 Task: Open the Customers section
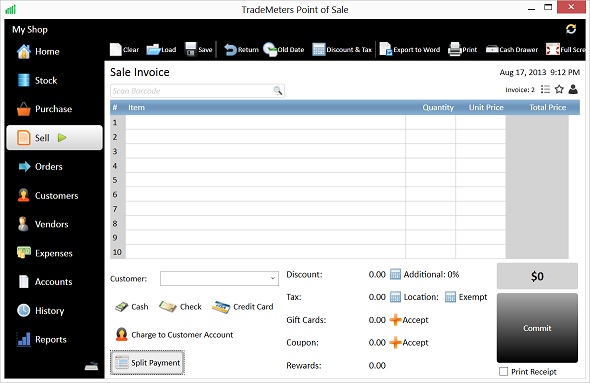coord(48,195)
